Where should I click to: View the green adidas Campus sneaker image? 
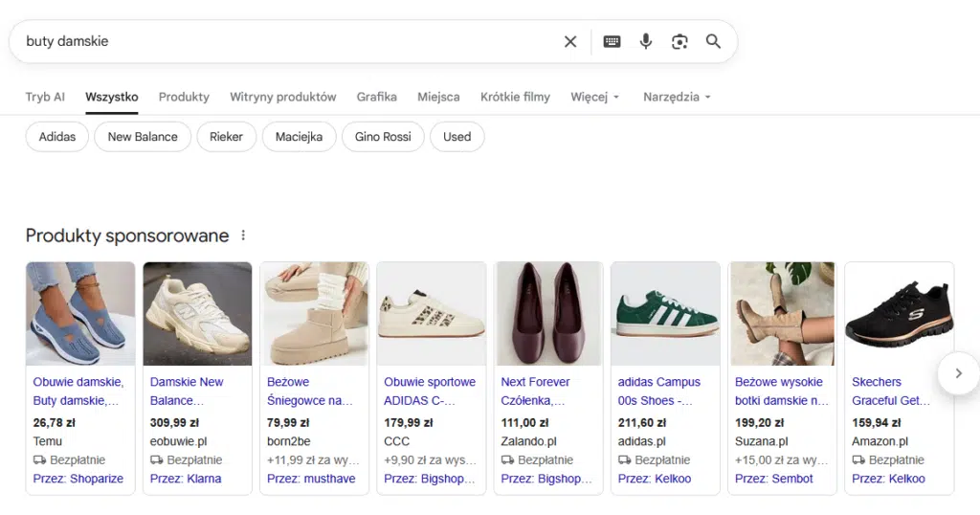click(666, 314)
